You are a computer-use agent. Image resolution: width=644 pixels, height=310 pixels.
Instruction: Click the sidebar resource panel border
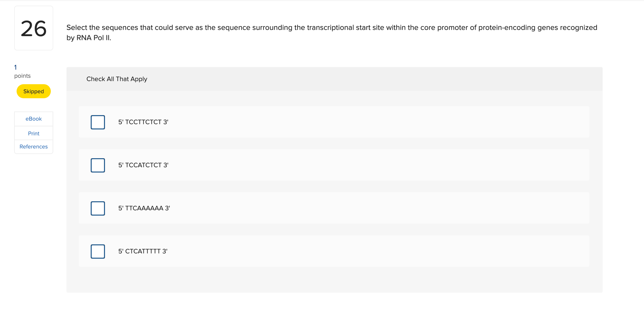click(x=33, y=132)
